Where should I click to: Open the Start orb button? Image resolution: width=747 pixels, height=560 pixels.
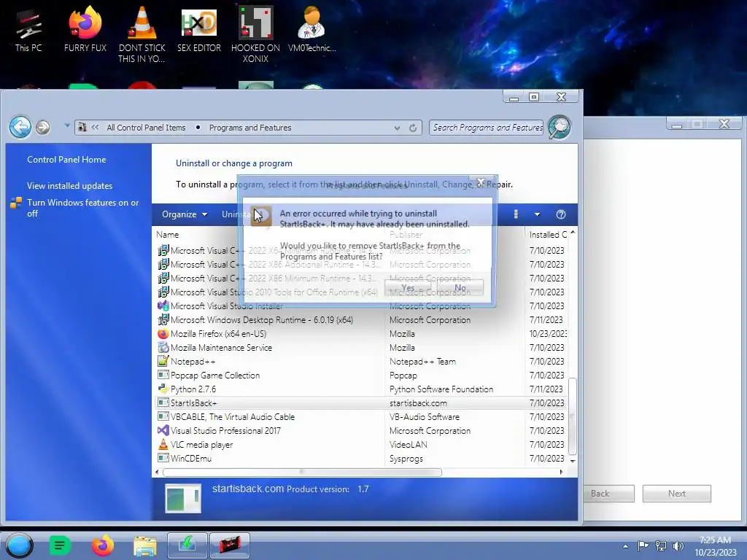click(x=20, y=545)
